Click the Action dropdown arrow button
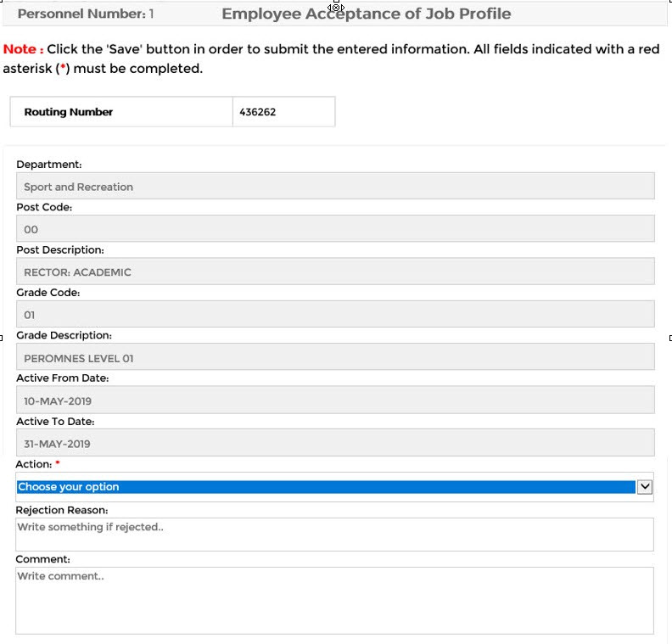 pos(644,487)
